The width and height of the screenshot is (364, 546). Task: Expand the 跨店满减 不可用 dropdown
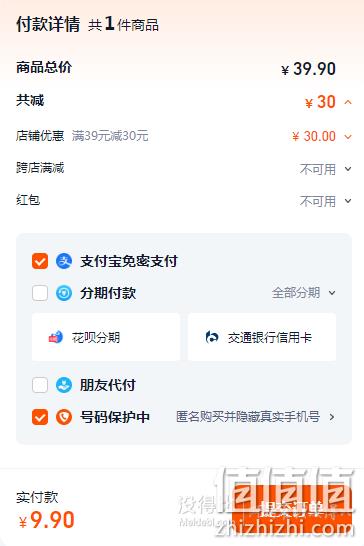coord(348,169)
